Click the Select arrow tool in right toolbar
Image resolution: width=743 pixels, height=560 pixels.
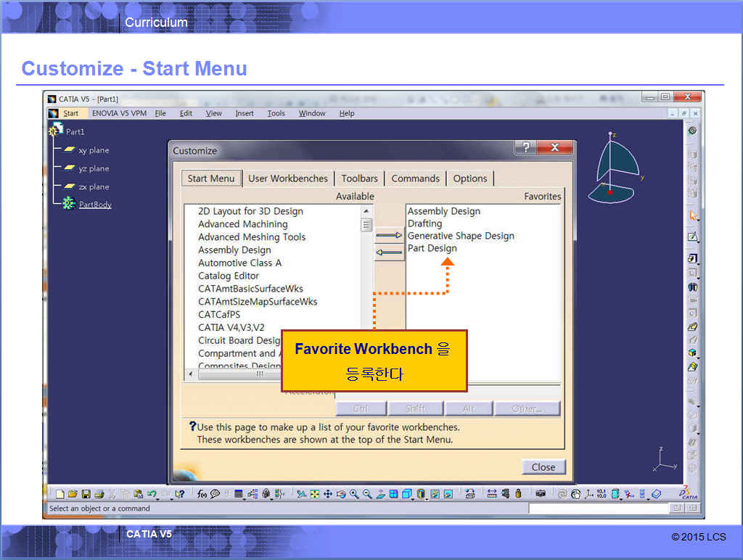tap(693, 215)
